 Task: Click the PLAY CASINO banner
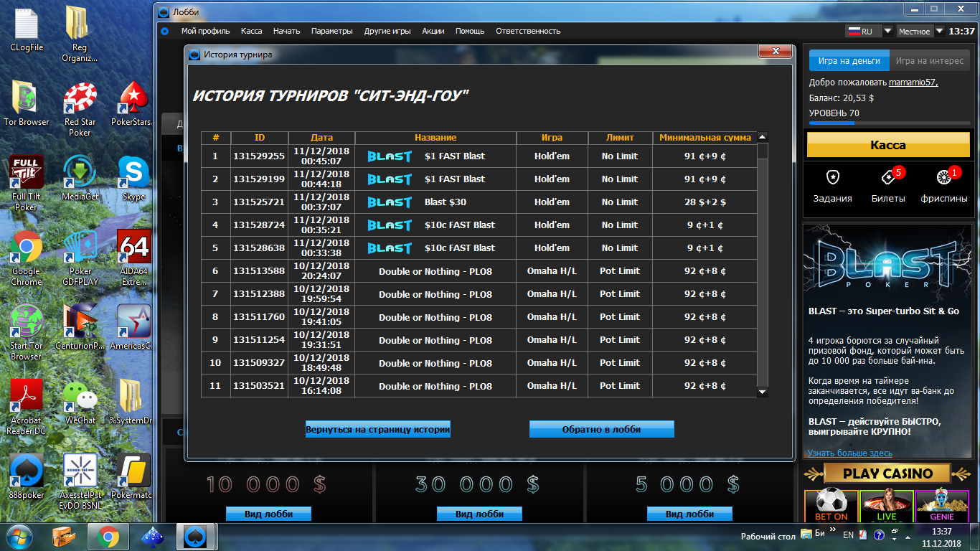tap(887, 474)
